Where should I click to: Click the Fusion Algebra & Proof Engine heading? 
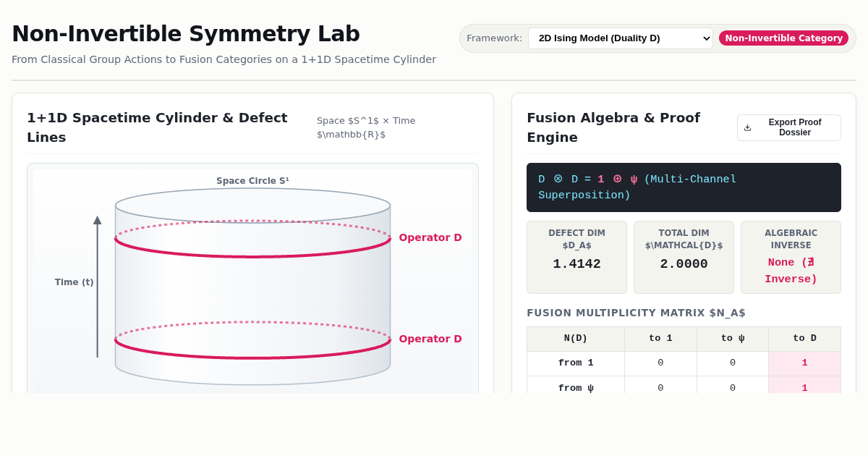point(613,127)
